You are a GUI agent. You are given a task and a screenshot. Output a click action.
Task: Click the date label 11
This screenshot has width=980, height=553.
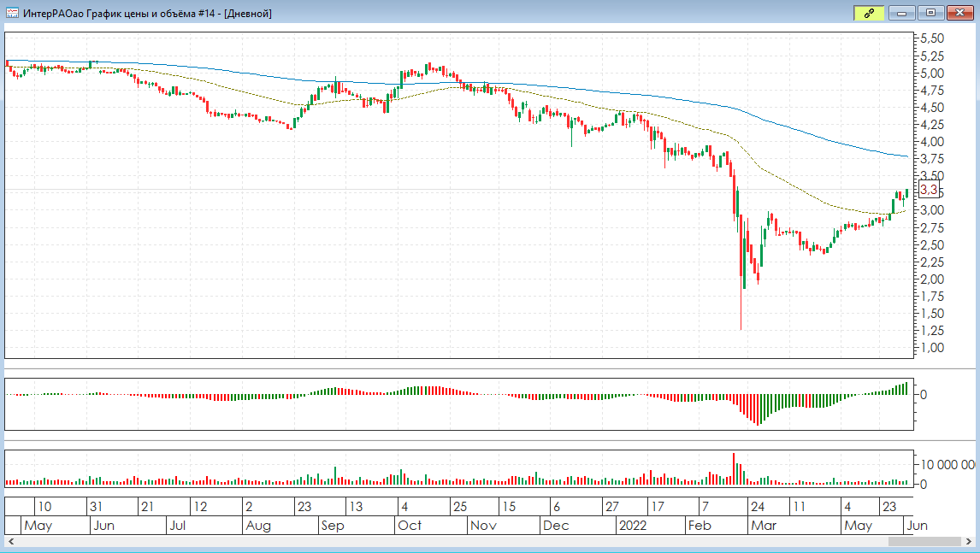click(799, 507)
